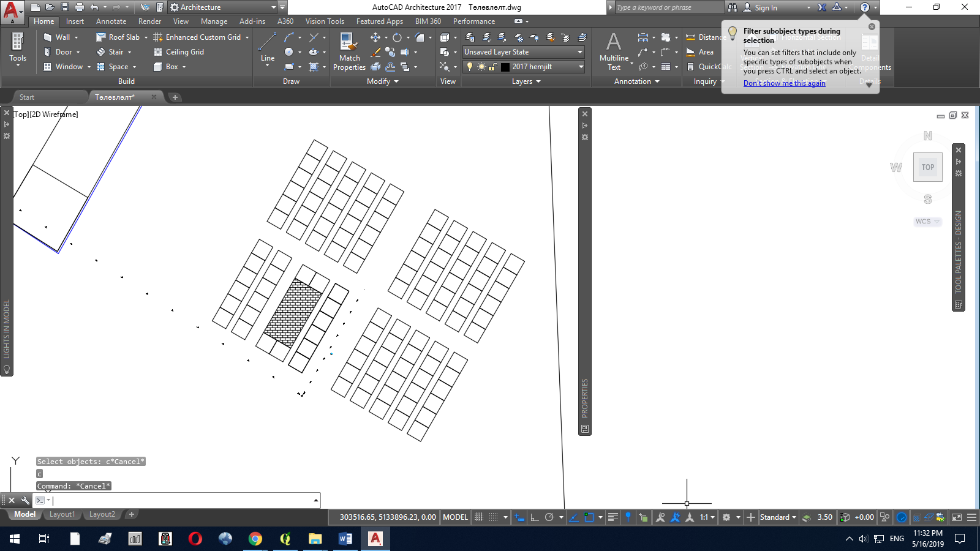
Task: Select the Door tool
Action: (62, 52)
